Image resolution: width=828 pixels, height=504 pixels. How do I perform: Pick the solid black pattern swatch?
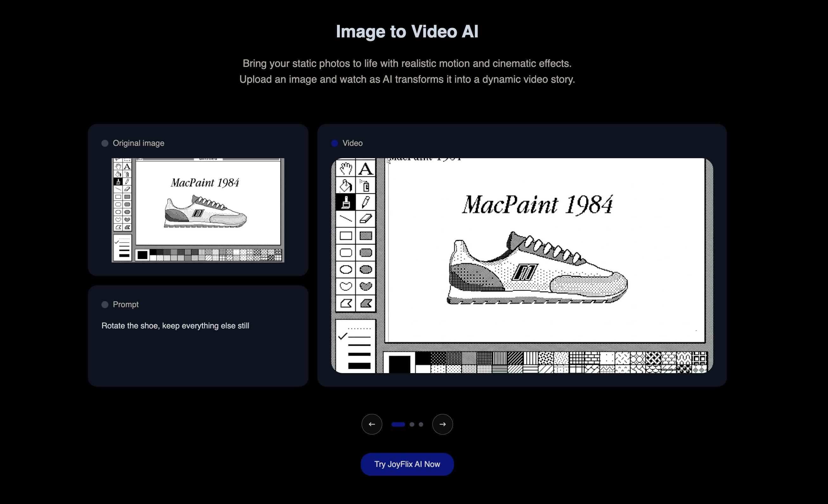423,358
